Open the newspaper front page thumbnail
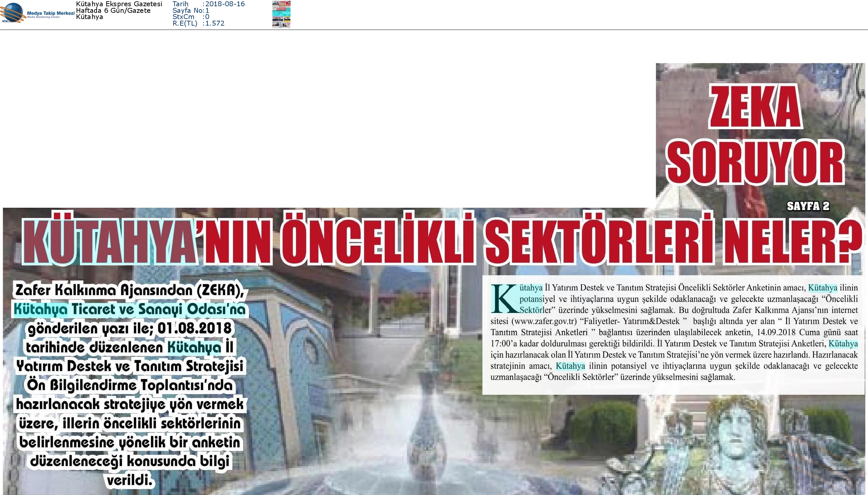Screen dimensions: 868x495 pyautogui.click(x=281, y=14)
